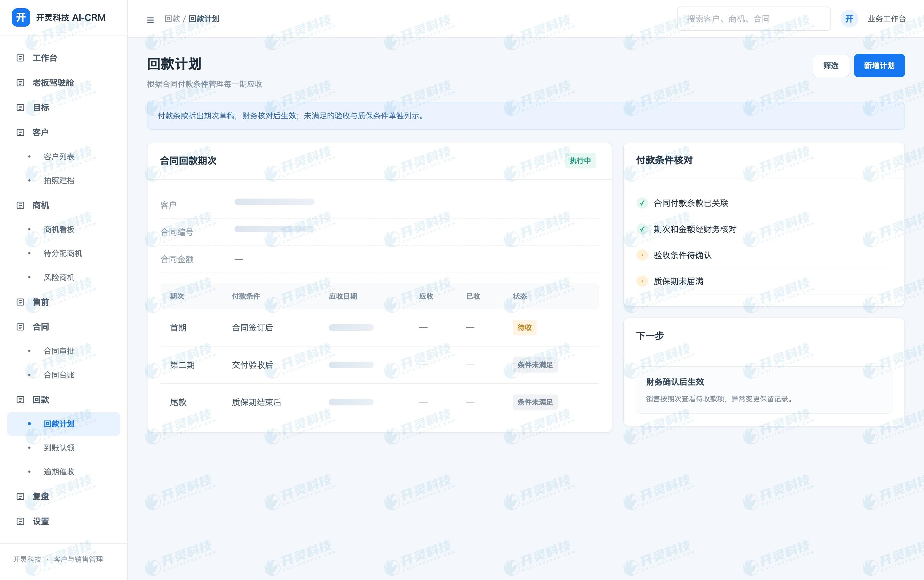The width and height of the screenshot is (924, 580).
Task: Click the icon beside 复盘
Action: (x=21, y=497)
